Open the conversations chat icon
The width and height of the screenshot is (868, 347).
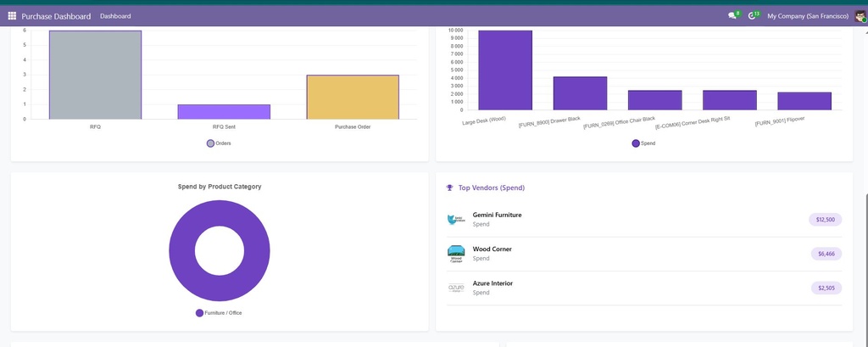[x=732, y=16]
